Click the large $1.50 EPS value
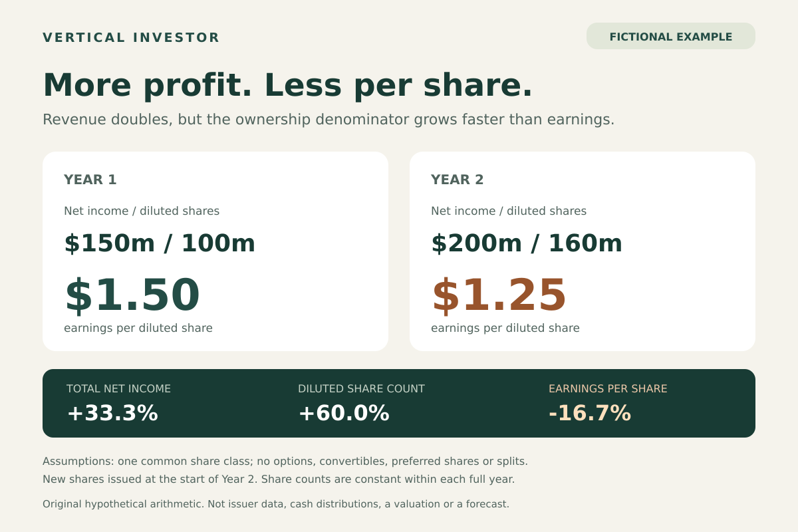The height and width of the screenshot is (532, 798). 132,295
